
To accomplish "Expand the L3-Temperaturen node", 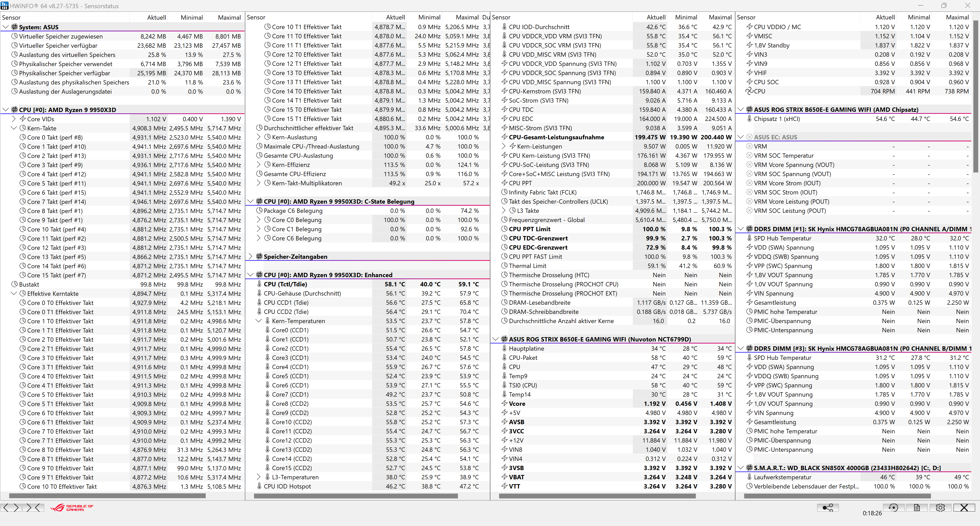I will pyautogui.click(x=259, y=477).
